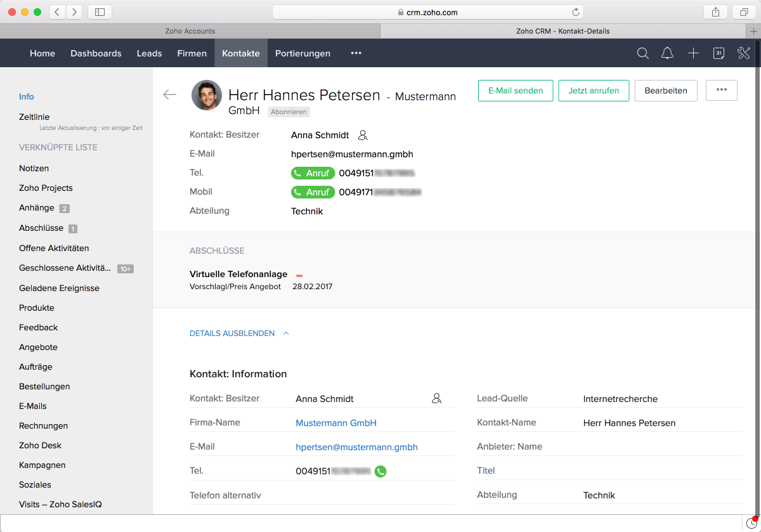Viewport: 761px width, 532px height.
Task: Open the calendar icon in top bar
Action: pyautogui.click(x=719, y=53)
